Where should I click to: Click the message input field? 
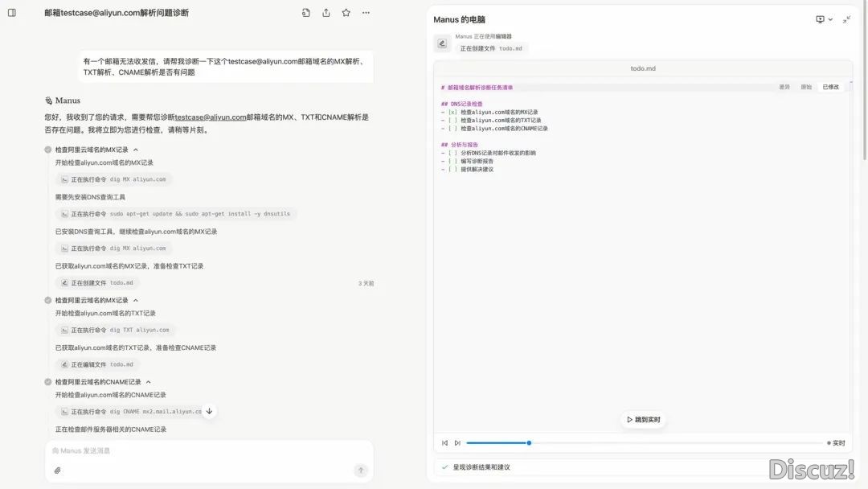pos(209,450)
